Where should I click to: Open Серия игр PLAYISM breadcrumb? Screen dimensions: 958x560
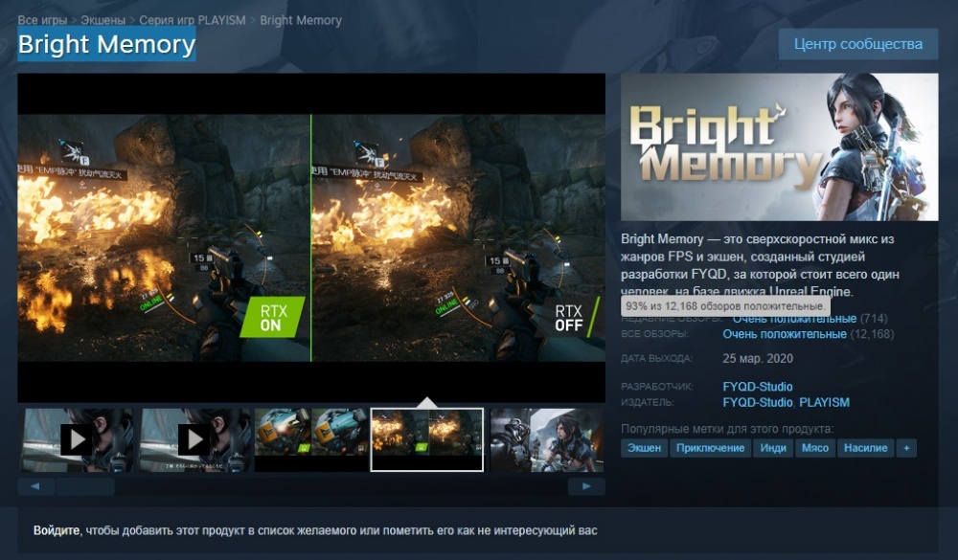coord(192,20)
